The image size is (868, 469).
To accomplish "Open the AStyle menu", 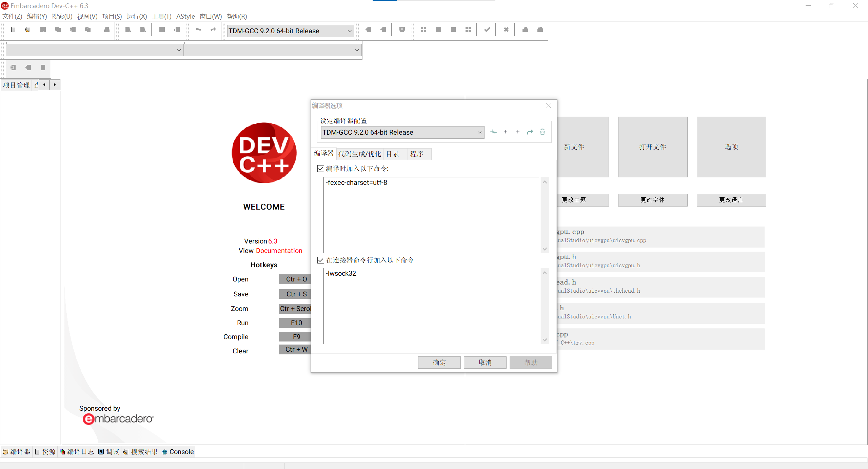I will (185, 16).
